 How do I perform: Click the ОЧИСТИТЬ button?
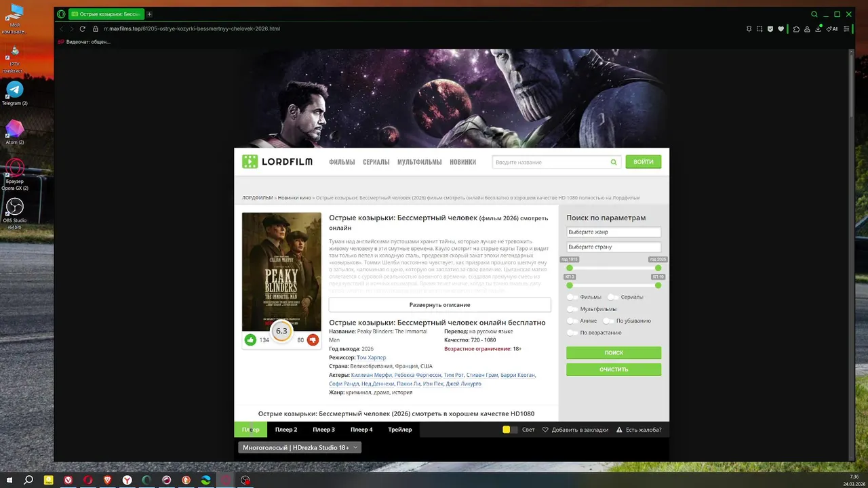pos(614,369)
